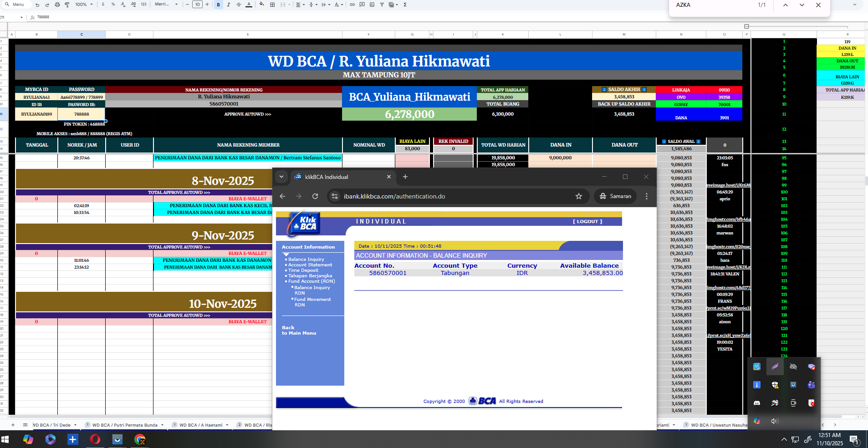Insert a link with the chain icon
Image resolution: width=868 pixels, height=448 pixels.
click(x=352, y=5)
